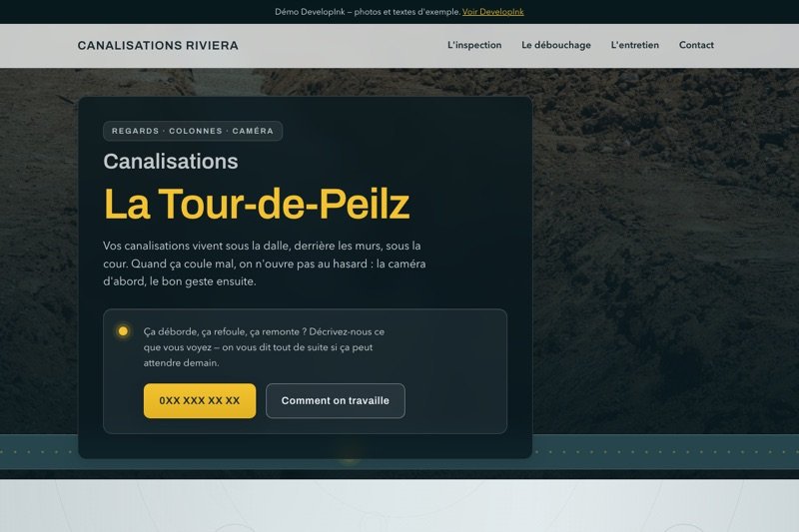Open Le débouchage navigation item

(556, 45)
